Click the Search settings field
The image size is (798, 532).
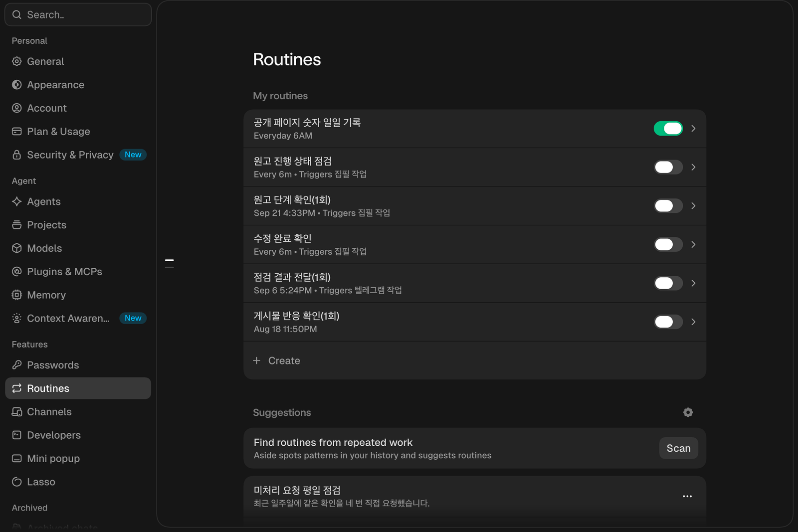coord(78,14)
